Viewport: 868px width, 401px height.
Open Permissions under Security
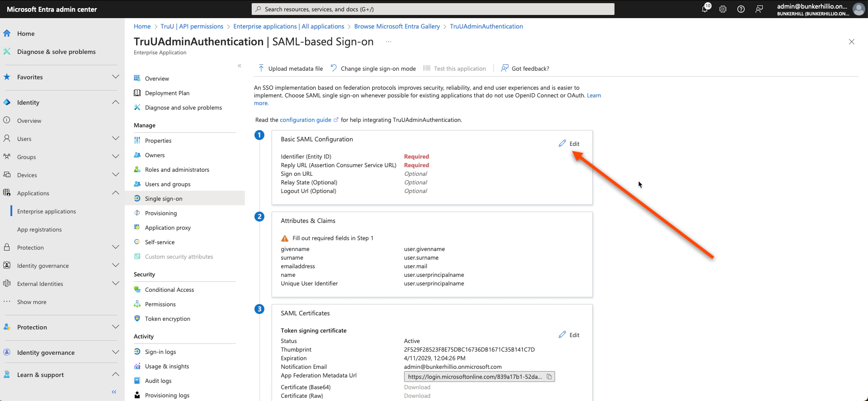click(x=160, y=304)
